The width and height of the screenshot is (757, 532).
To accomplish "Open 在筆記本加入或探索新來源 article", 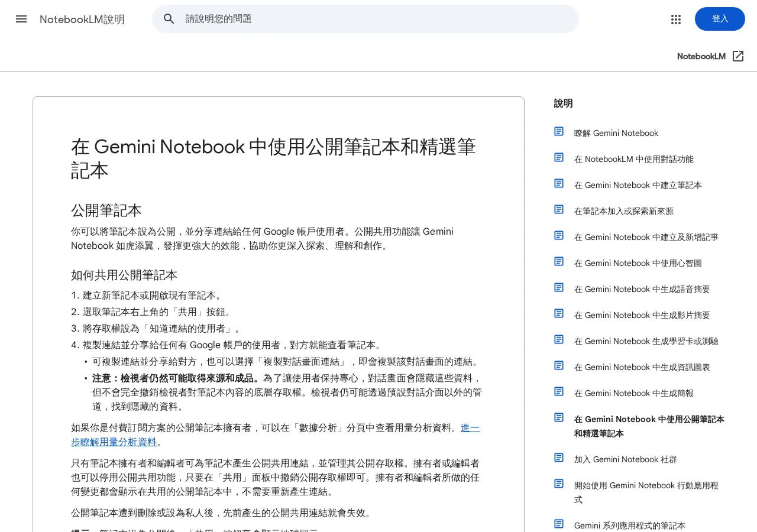I will point(624,211).
